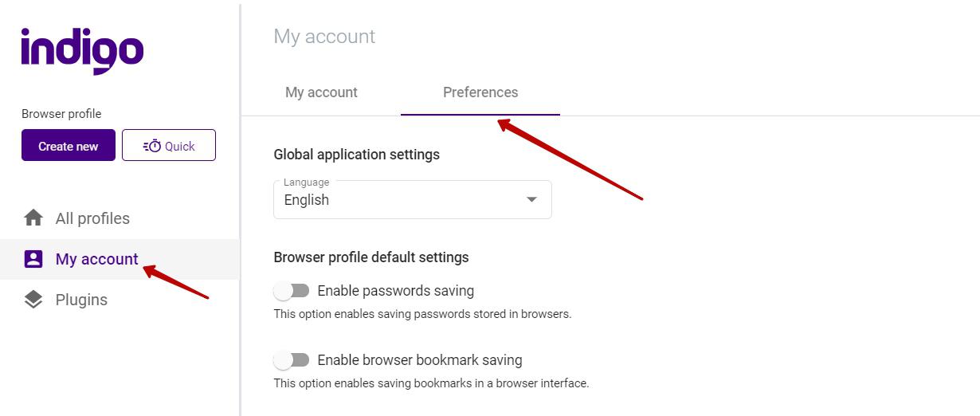This screenshot has width=980, height=416.
Task: Click the person icon beside My account
Action: pos(33,259)
